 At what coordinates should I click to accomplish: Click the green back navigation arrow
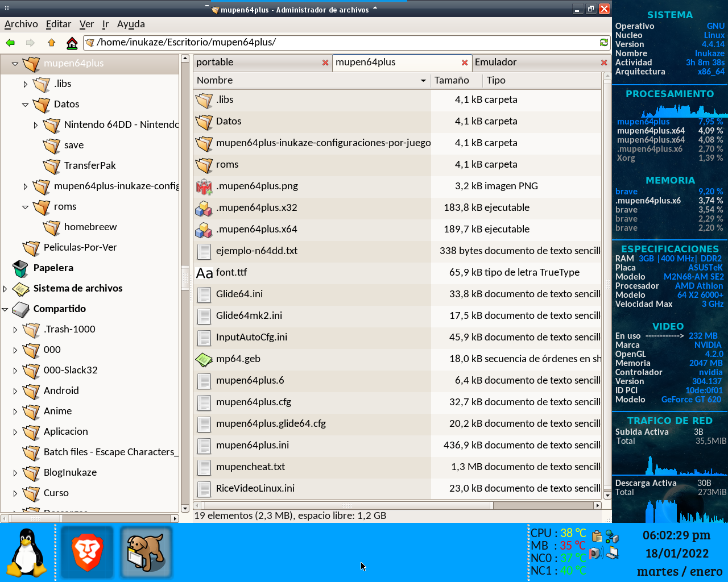11,42
